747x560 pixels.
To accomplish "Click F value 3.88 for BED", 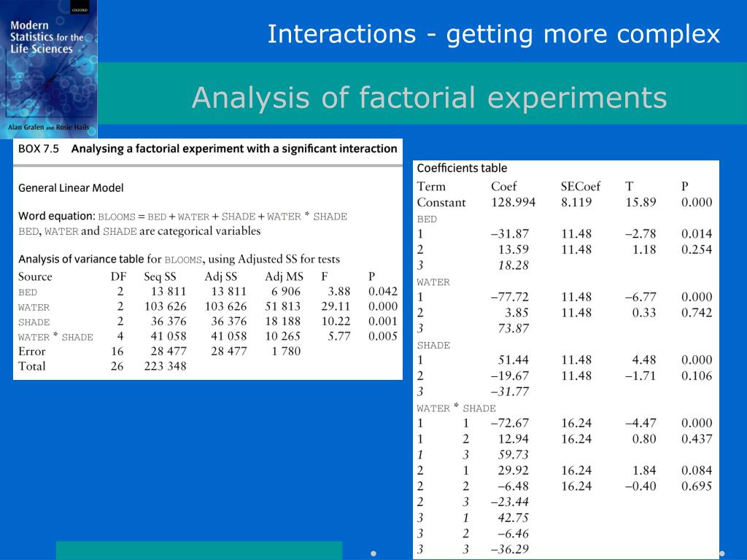I will pyautogui.click(x=338, y=292).
